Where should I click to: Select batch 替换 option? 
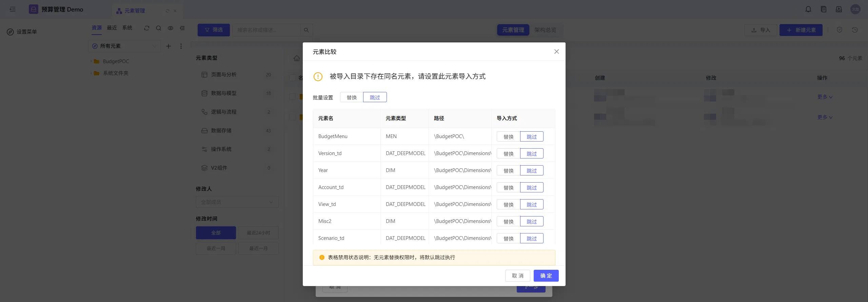click(352, 97)
